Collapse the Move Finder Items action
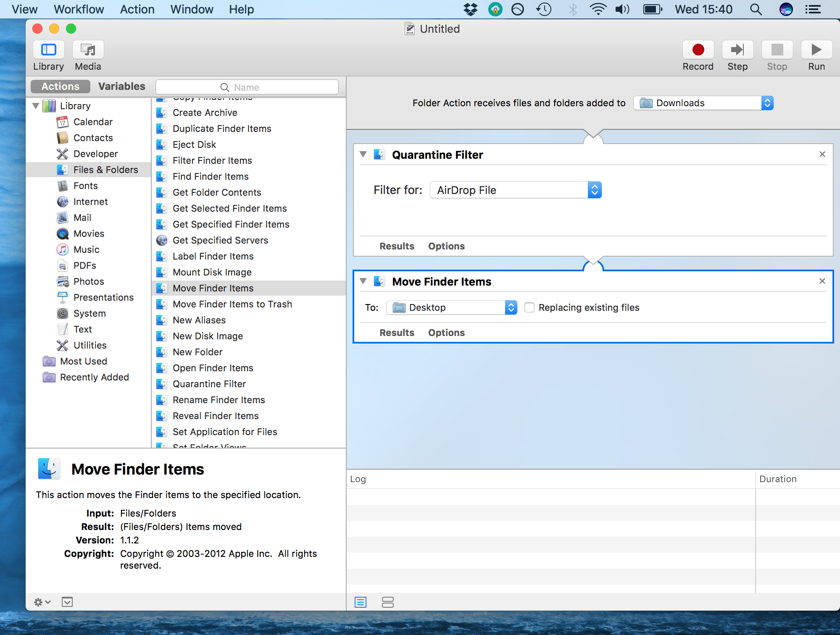 tap(363, 281)
